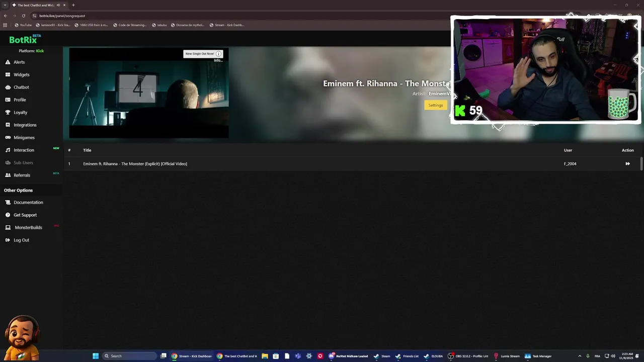The image size is (644, 362).
Task: Click the Title column header
Action: [x=87, y=150]
